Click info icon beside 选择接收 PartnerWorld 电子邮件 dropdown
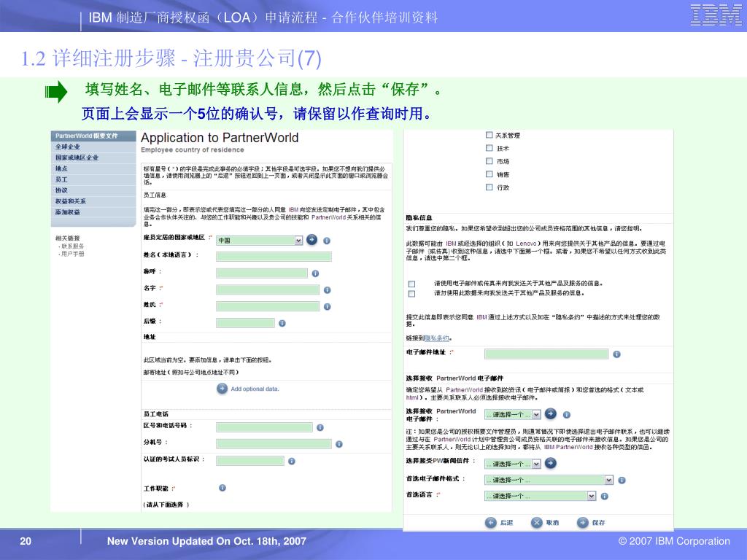747x560 pixels. point(567,415)
